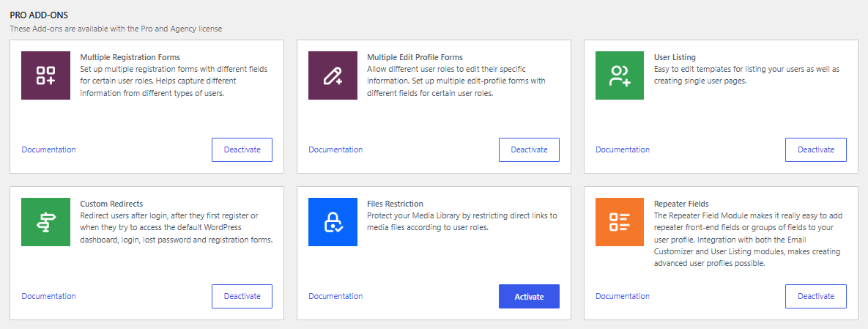Click the User Listing add-on icon

[620, 75]
